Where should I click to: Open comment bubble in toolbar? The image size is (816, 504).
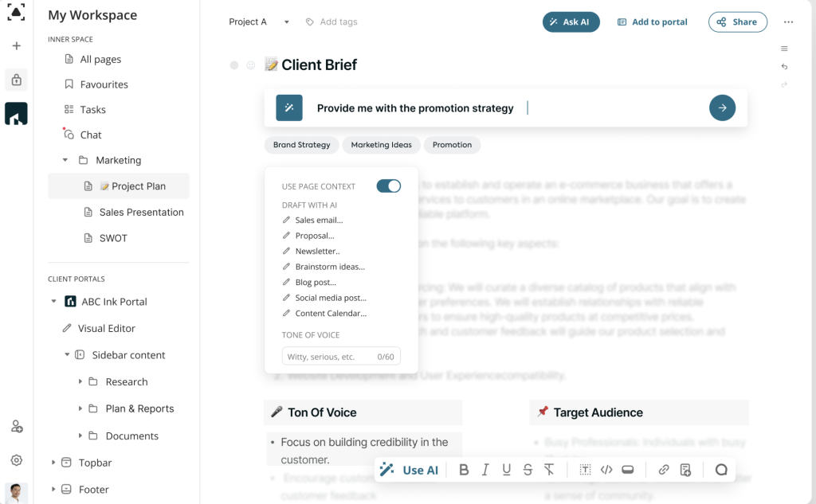(721, 471)
